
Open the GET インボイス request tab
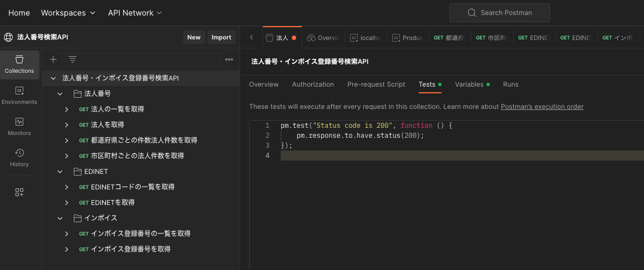pos(618,37)
